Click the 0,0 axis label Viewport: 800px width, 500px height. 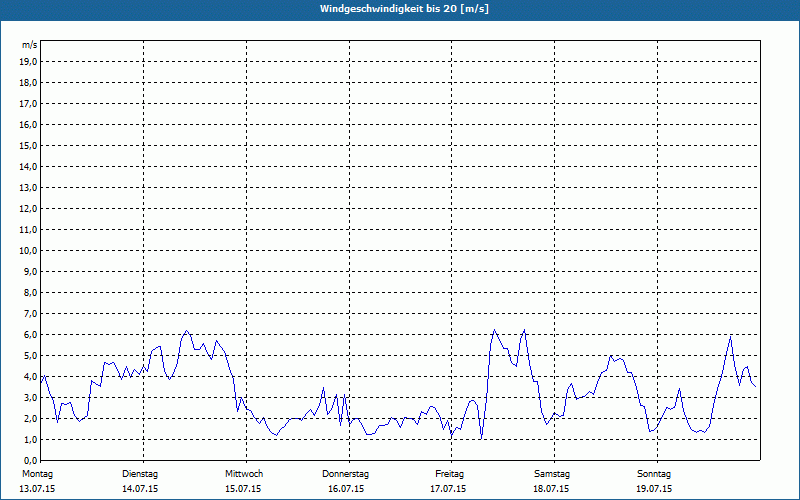point(31,461)
